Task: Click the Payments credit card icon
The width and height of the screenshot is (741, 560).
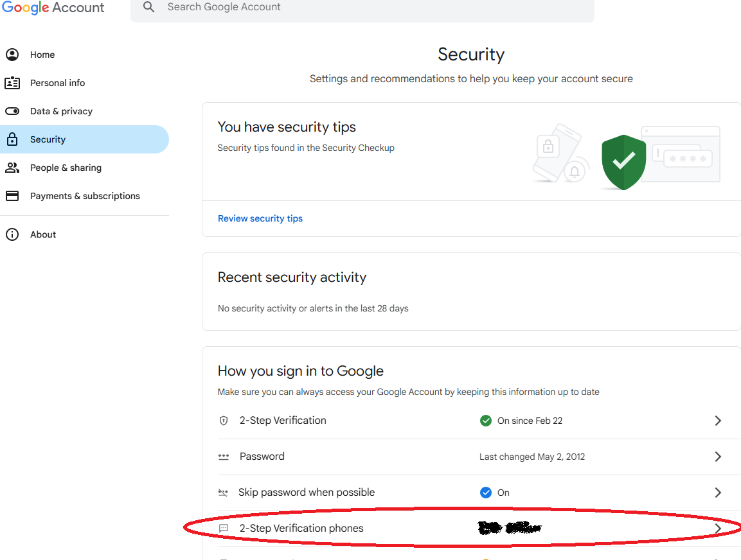Action: (x=12, y=196)
